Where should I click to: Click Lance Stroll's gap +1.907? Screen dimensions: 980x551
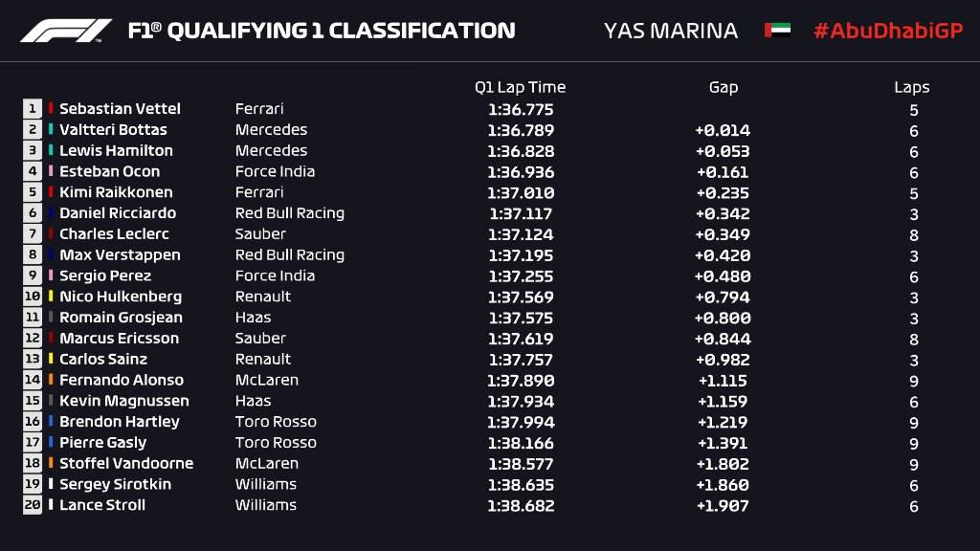tap(723, 506)
